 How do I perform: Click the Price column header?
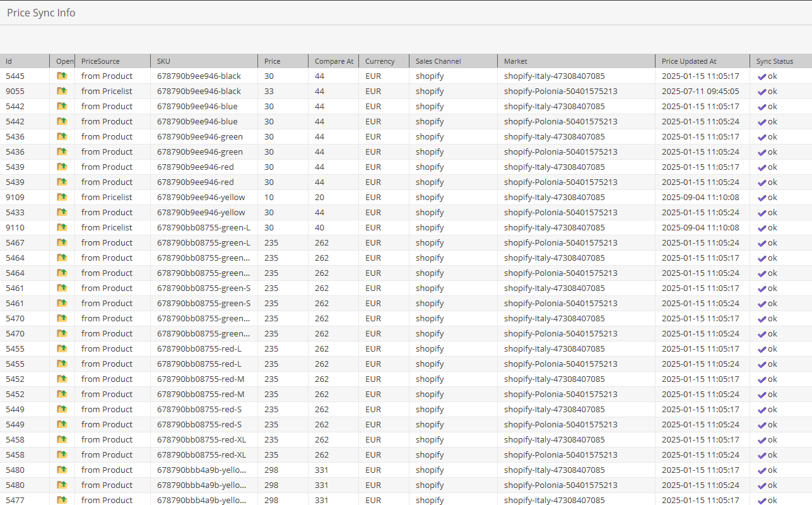pos(283,61)
